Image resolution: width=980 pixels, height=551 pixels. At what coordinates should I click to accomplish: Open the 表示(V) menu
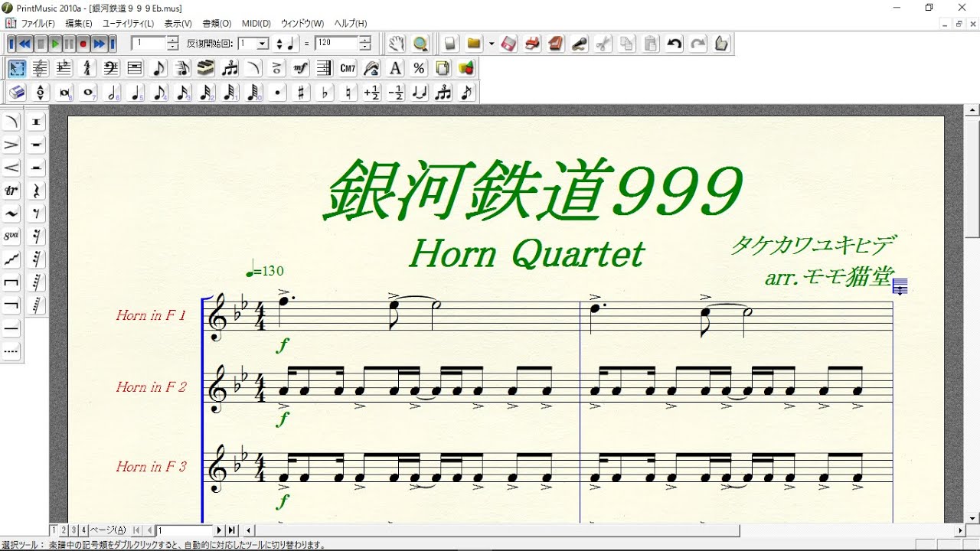[x=178, y=24]
